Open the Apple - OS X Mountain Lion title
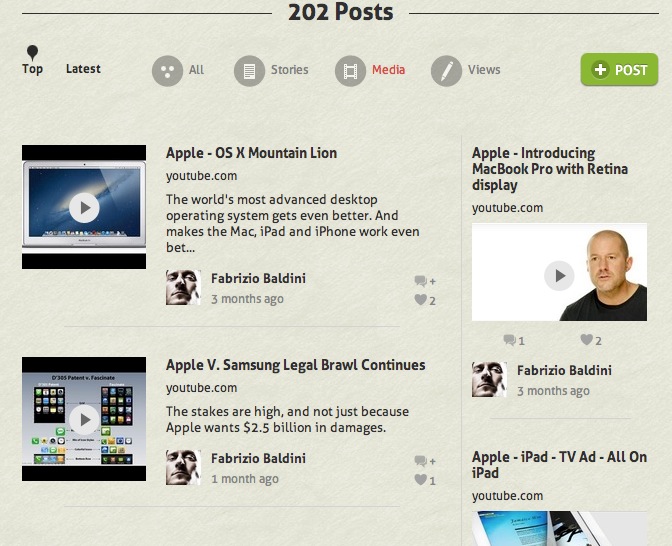Image resolution: width=672 pixels, height=546 pixels. coord(251,153)
